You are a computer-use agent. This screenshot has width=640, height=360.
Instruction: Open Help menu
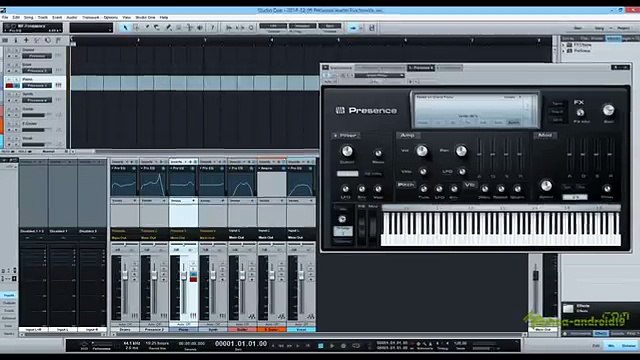(x=164, y=18)
